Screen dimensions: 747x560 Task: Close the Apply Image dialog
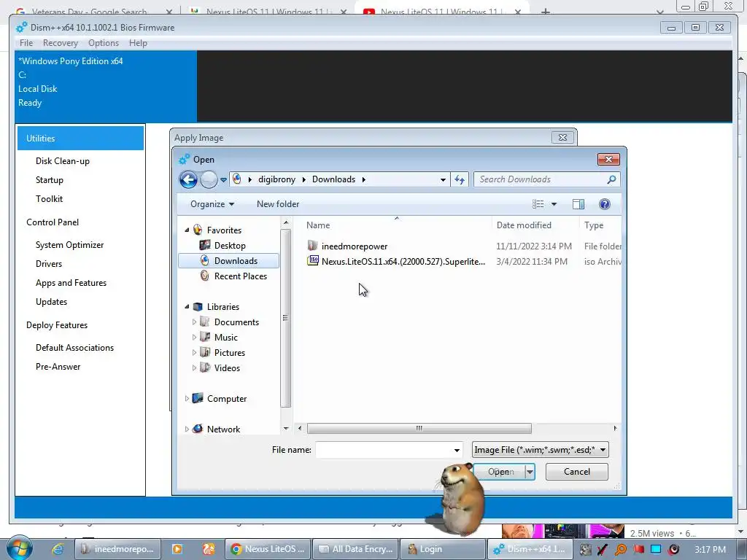click(x=562, y=138)
